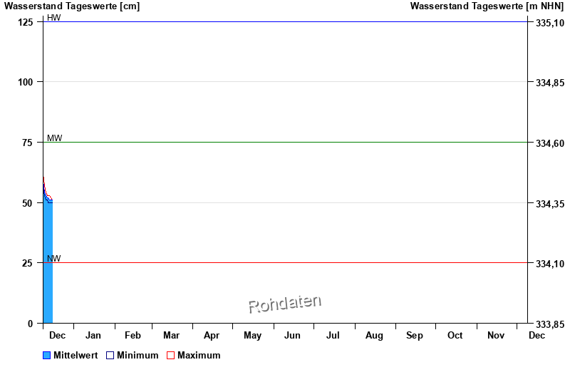Click the blue Mittelwert legend swatch
570x392 pixels.
pyautogui.click(x=47, y=356)
